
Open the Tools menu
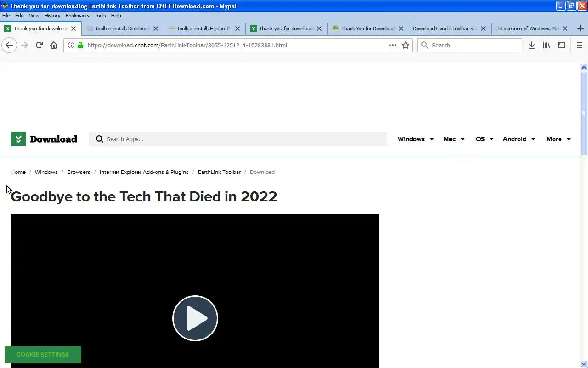click(100, 16)
